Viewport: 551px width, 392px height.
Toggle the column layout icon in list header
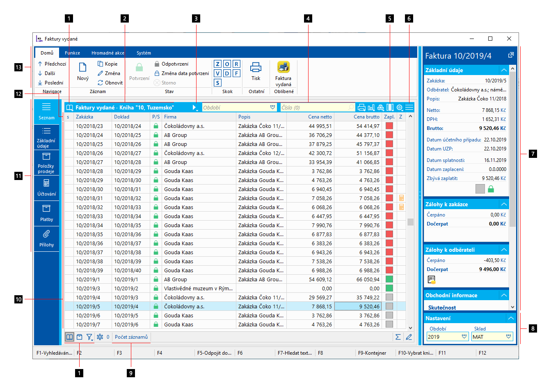coord(390,107)
